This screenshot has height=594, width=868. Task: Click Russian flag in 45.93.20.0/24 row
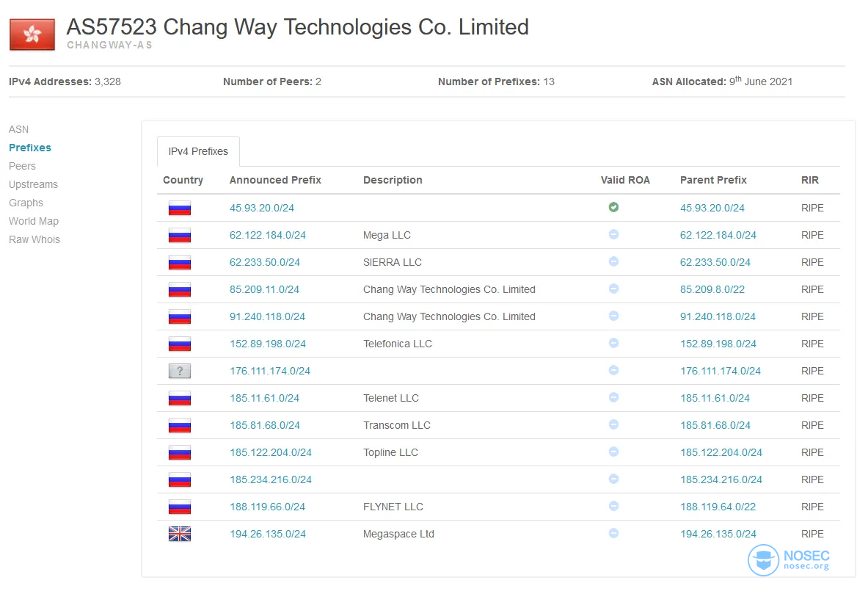tap(179, 208)
